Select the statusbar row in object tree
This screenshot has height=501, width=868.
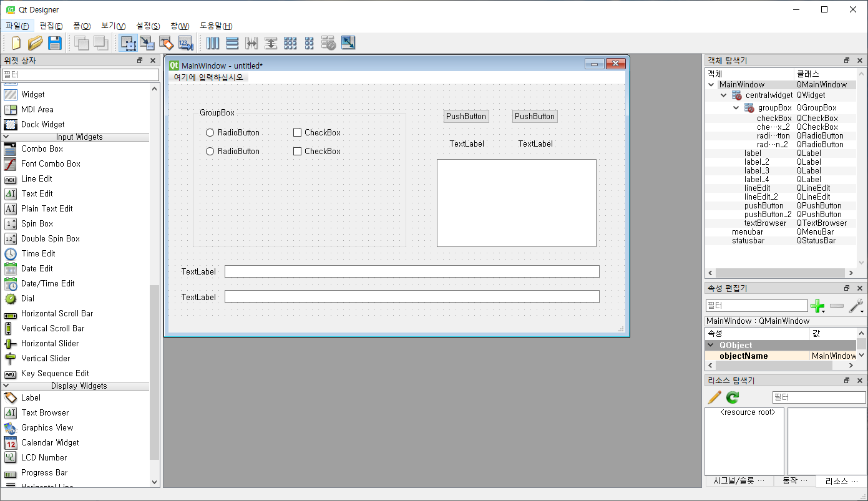coord(781,240)
